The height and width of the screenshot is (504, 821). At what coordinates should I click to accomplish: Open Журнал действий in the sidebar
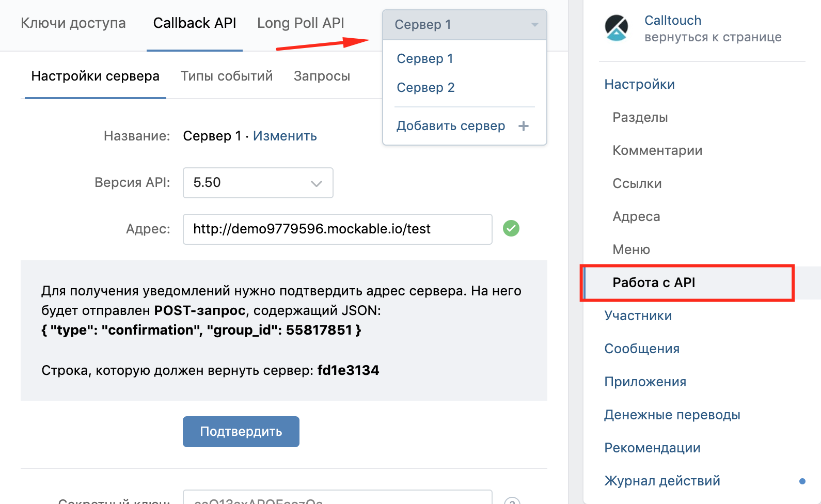point(662,481)
